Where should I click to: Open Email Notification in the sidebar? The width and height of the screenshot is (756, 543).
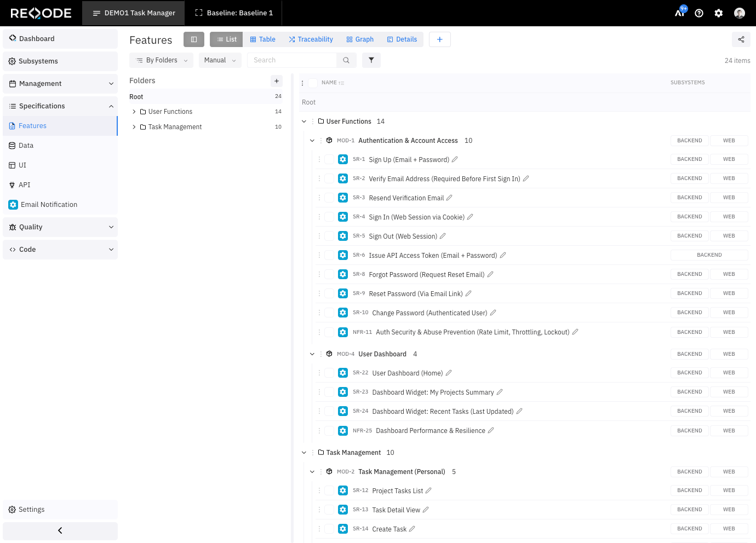49,205
